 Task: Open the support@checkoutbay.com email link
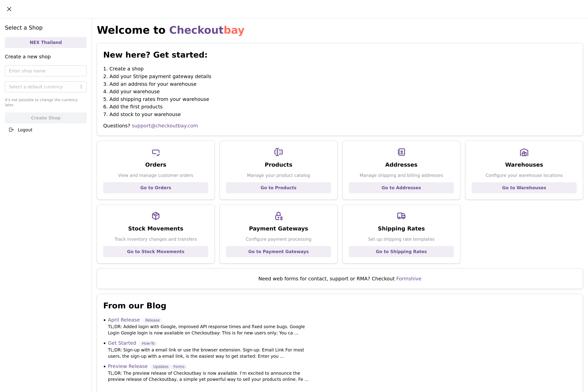tap(165, 126)
